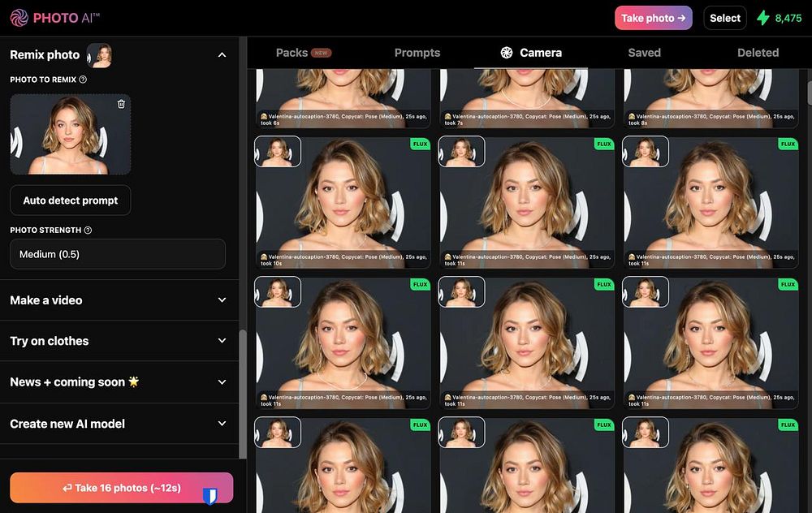Click Auto detect prompt button
This screenshot has width=812, height=513.
click(71, 200)
